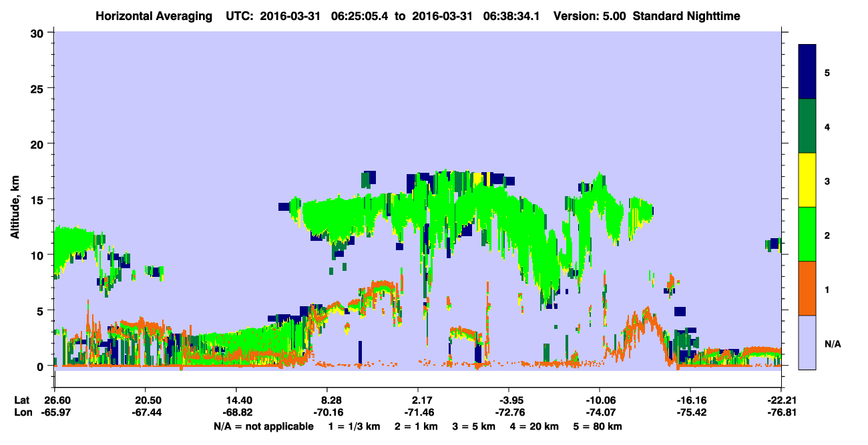The image size is (868, 445).
Task: Click the legend text '2 = 1 km'
Action: [x=417, y=426]
